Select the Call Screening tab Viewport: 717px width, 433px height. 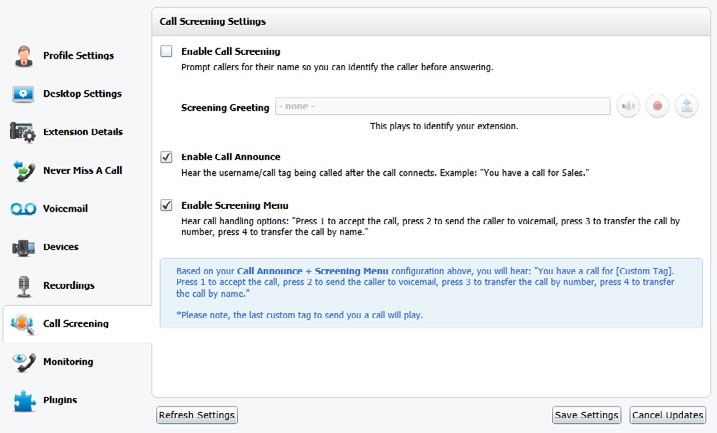pyautogui.click(x=76, y=324)
